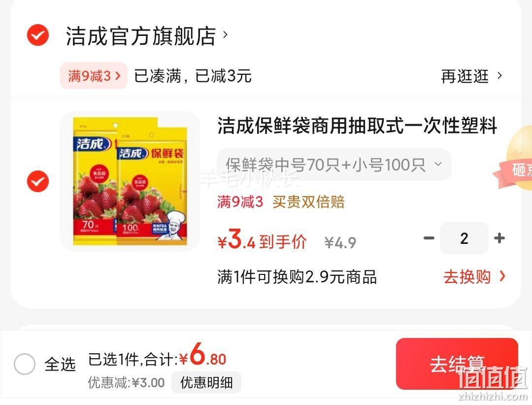Click the 再逛逛 link

(x=465, y=76)
